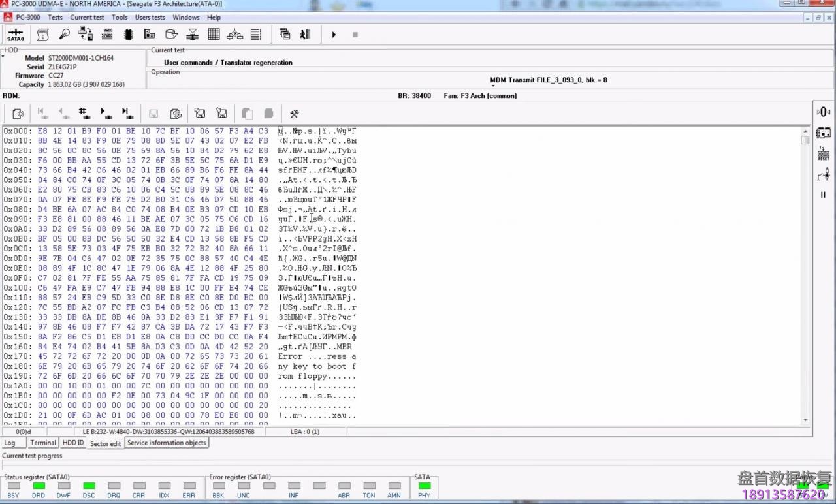The height and width of the screenshot is (504, 836).
Task: Open the test flowchart icon
Action: [234, 34]
